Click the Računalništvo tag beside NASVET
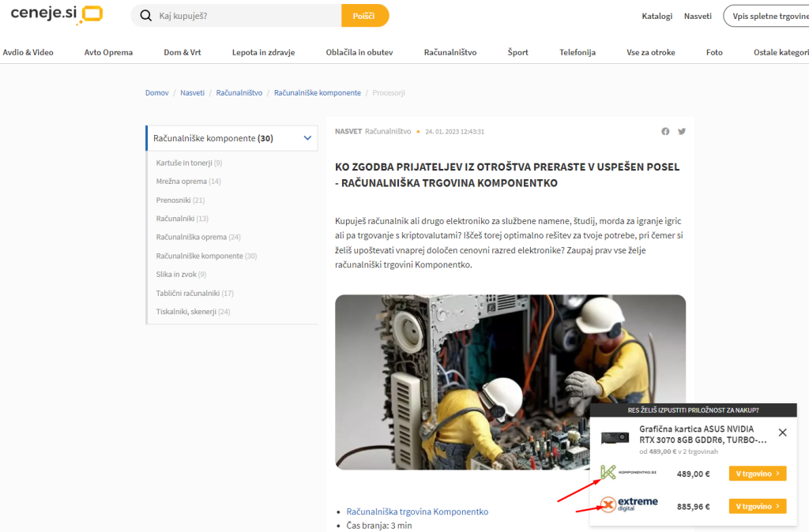 tap(388, 132)
